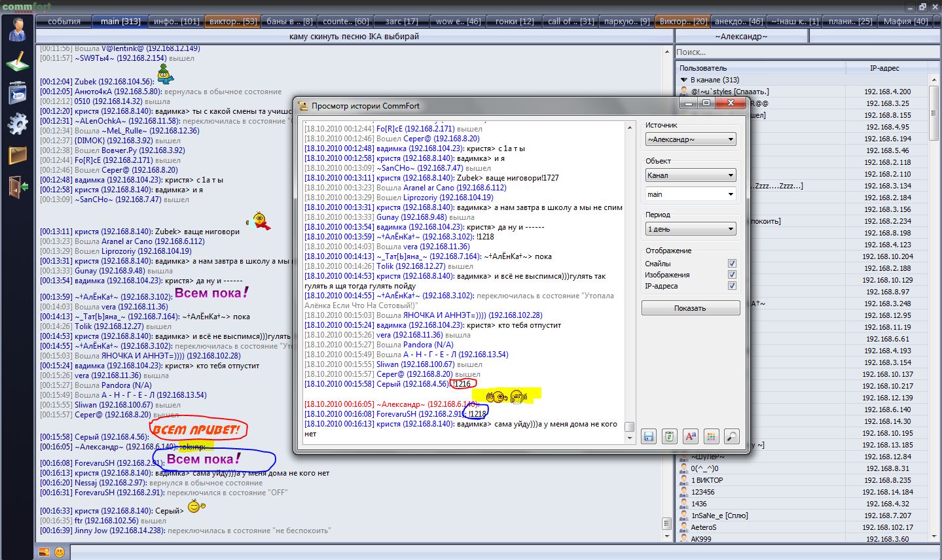This screenshot has height=560, width=942.
Task: Click the gear settings icon in sidebar
Action: [18, 123]
